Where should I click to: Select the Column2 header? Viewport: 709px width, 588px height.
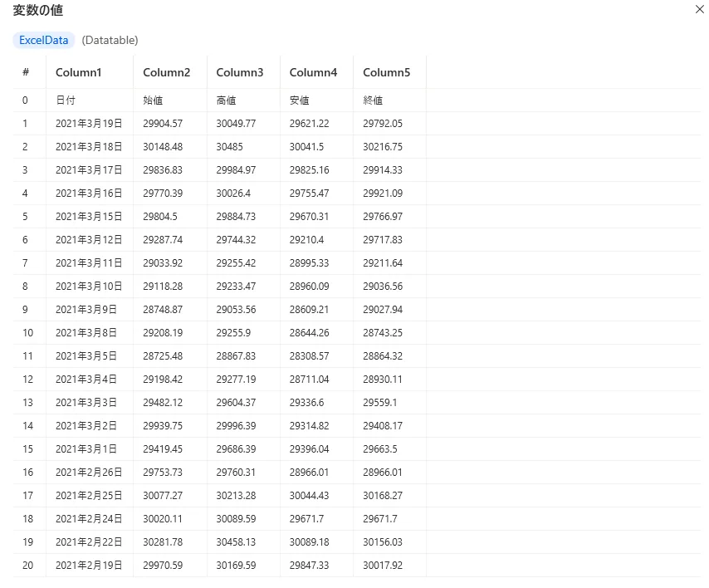pos(166,72)
